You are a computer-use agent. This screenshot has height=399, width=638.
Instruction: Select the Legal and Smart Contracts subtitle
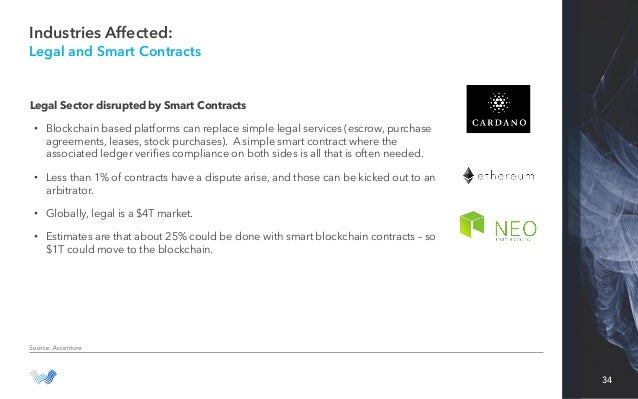click(115, 52)
